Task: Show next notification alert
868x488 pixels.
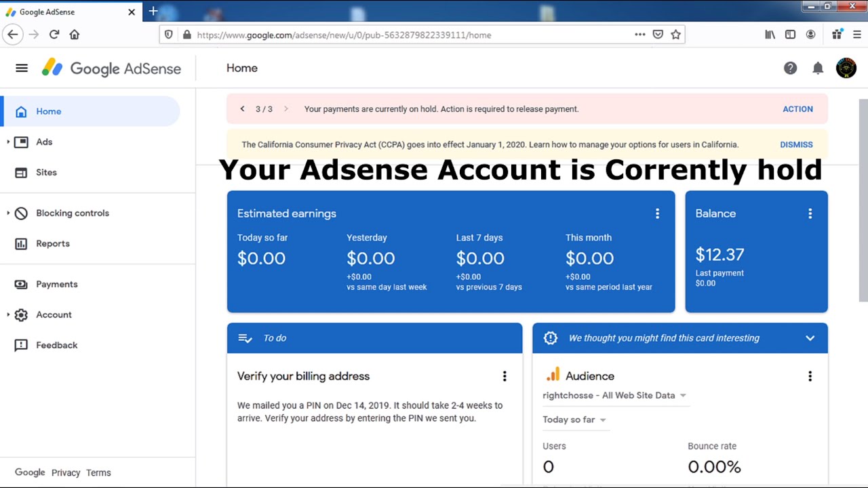Action: point(285,108)
